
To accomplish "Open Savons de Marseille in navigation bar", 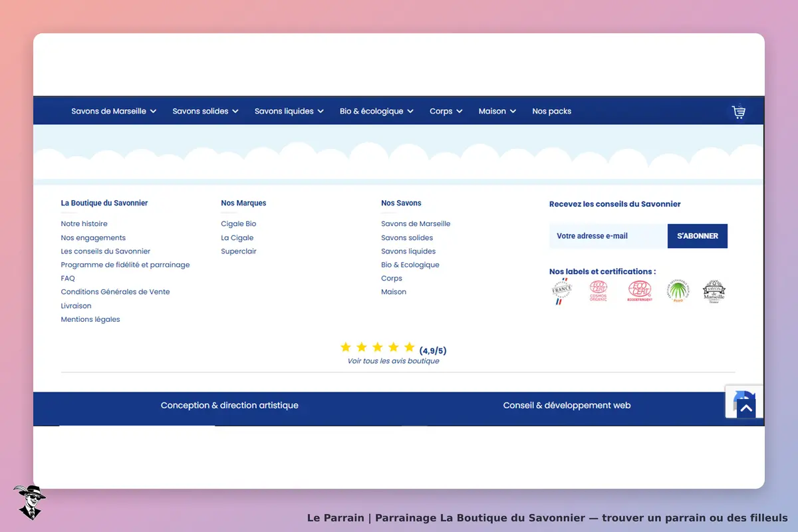I will coord(109,111).
